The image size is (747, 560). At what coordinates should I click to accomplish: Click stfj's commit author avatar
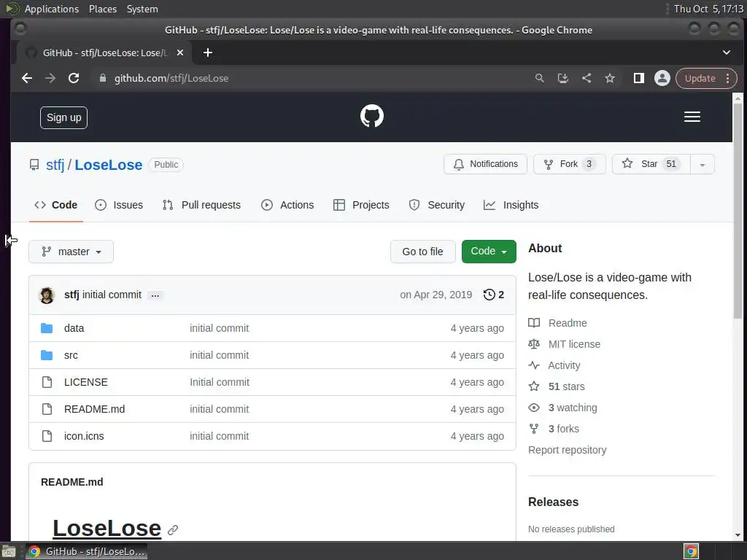point(47,295)
